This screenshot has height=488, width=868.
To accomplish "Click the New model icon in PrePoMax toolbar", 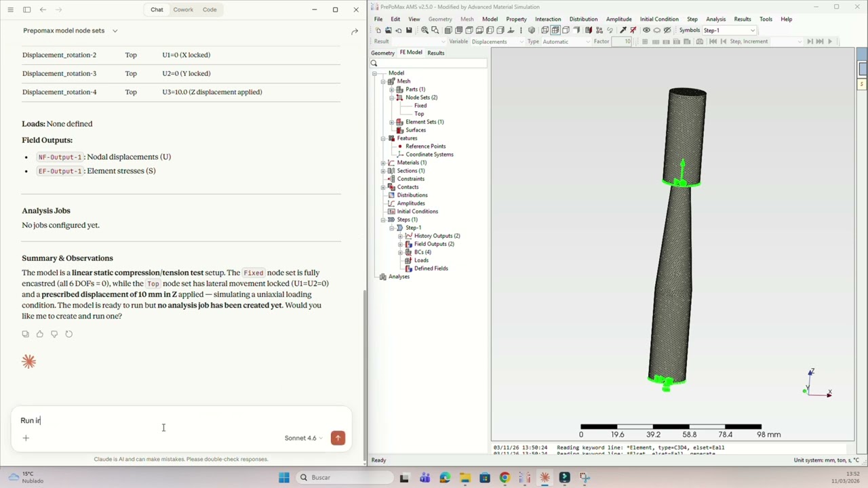I will (x=378, y=30).
